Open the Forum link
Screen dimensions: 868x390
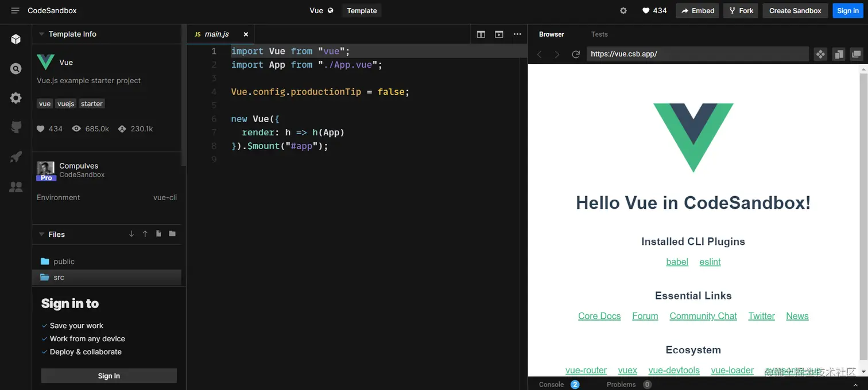645,316
